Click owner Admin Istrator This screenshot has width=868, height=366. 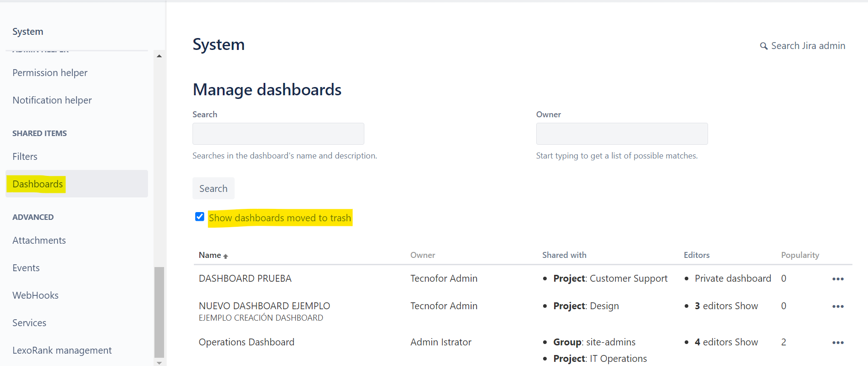pyautogui.click(x=441, y=342)
